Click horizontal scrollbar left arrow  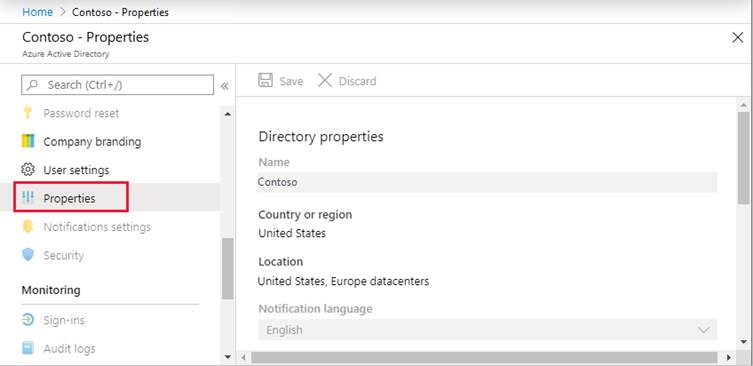tap(243, 357)
